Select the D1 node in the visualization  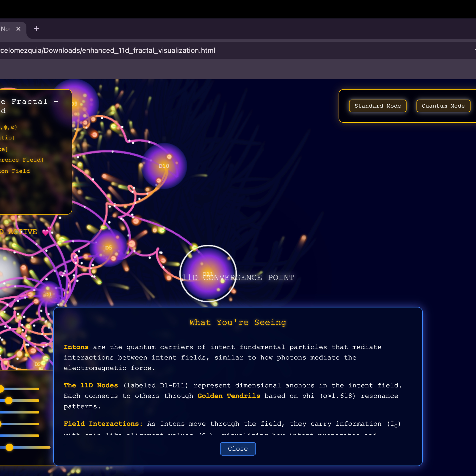pyautogui.click(x=48, y=294)
